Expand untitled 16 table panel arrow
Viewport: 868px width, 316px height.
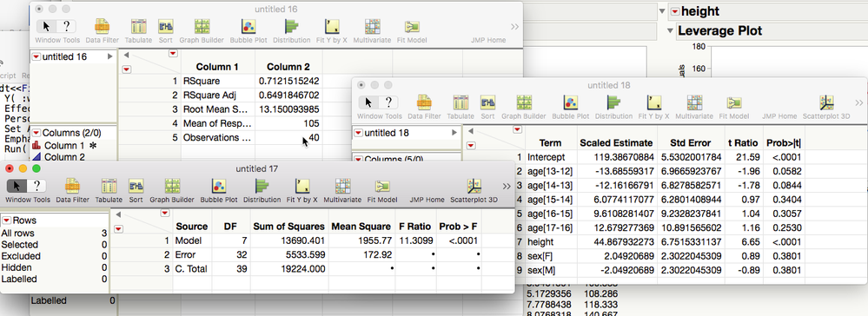coord(110,56)
